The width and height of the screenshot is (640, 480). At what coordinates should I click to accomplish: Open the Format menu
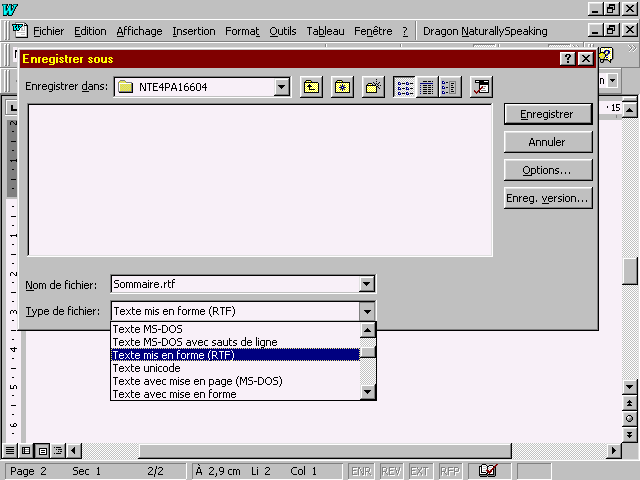(x=242, y=31)
